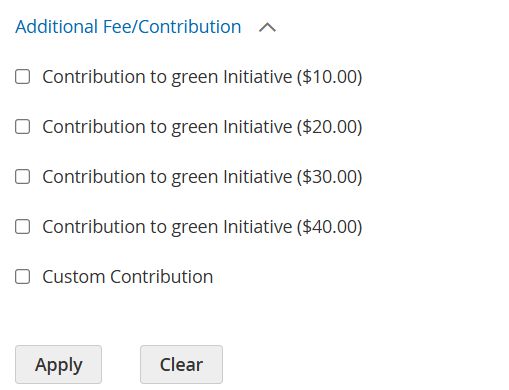
Task: Click the label text 'Contribution to green Initiative ($30.00)'
Action: pyautogui.click(x=202, y=177)
